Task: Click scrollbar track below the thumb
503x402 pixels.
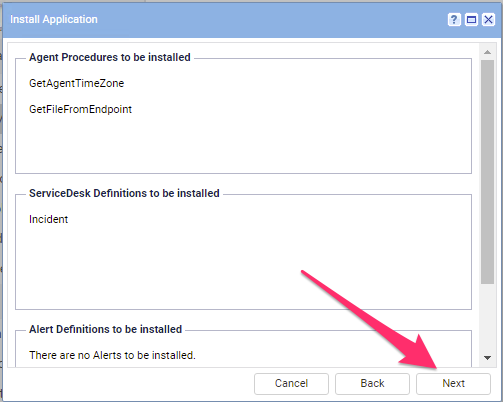Action: click(x=487, y=317)
